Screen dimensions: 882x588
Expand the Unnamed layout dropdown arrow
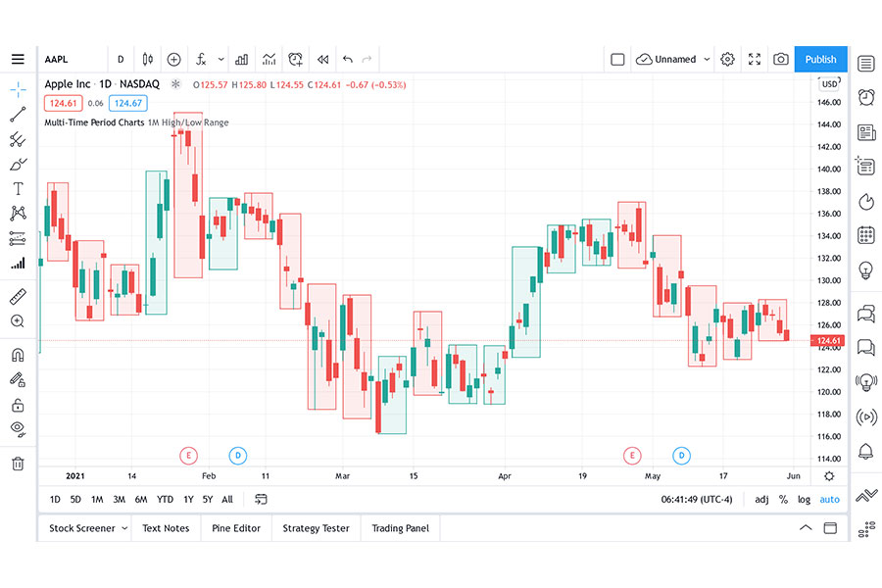click(707, 59)
